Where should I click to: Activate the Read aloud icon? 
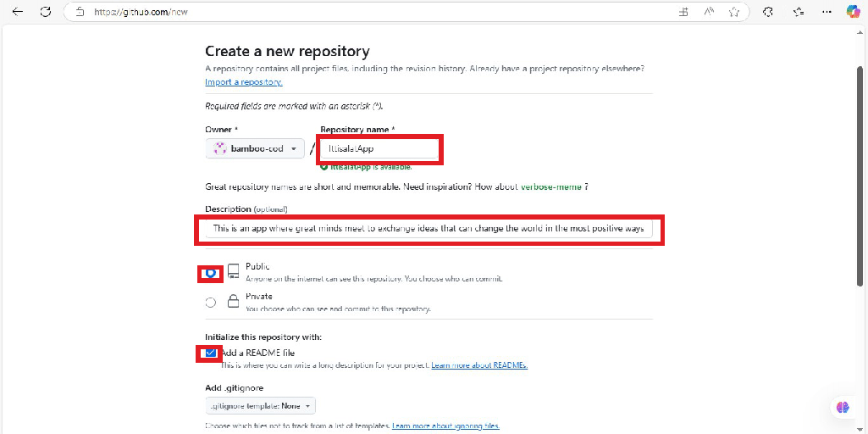click(709, 12)
